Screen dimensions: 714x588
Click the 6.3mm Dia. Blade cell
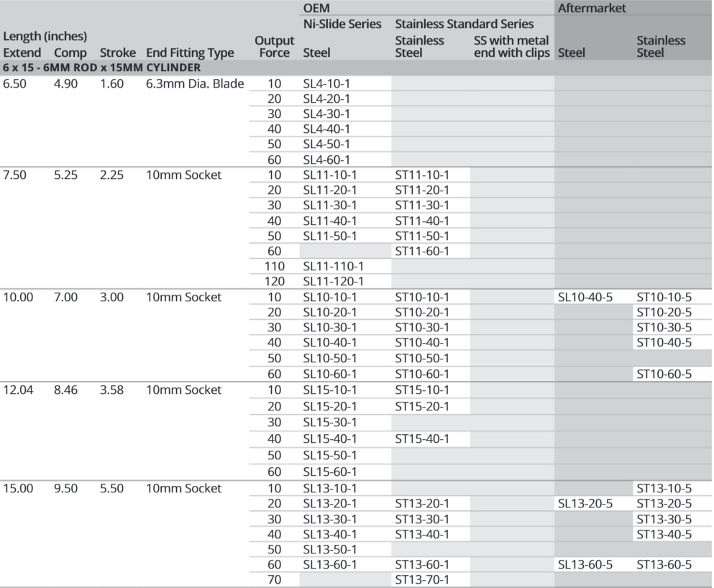pyautogui.click(x=195, y=83)
